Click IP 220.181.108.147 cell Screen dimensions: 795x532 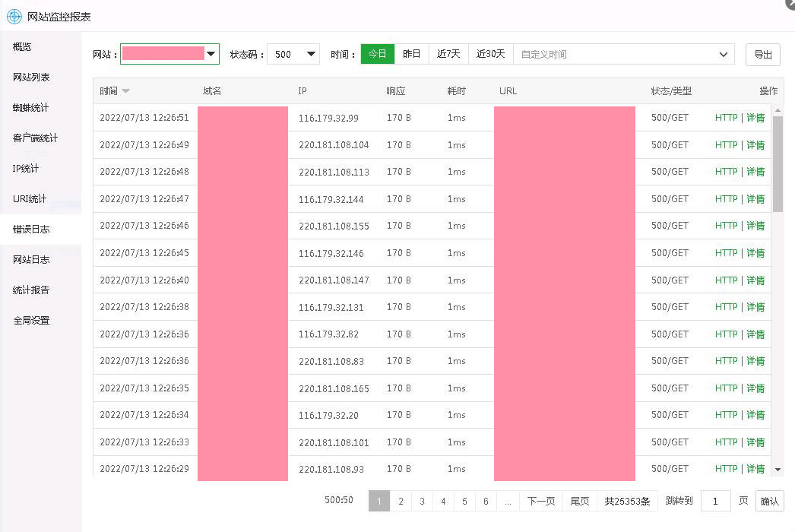(334, 280)
